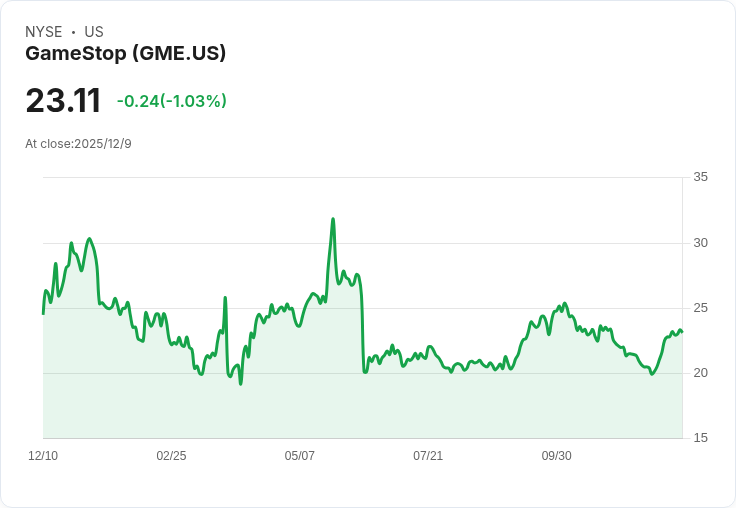
Task: Click the 25 y-axis price label
Action: [700, 308]
